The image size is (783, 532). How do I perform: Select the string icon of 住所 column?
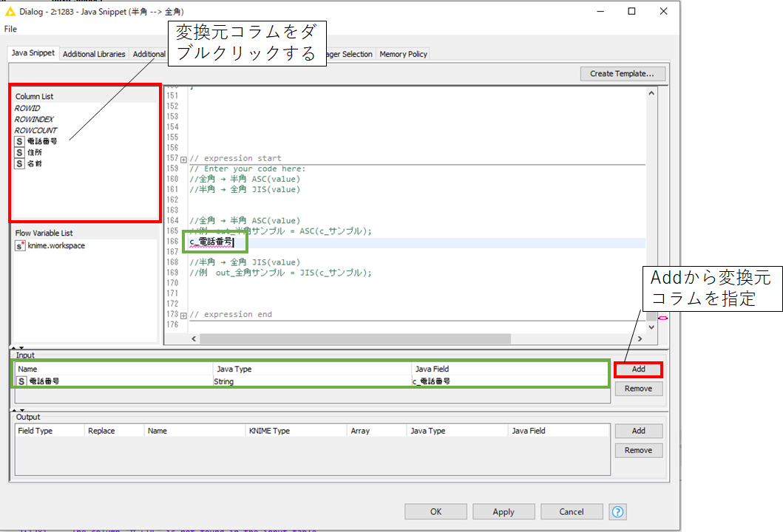(19, 152)
